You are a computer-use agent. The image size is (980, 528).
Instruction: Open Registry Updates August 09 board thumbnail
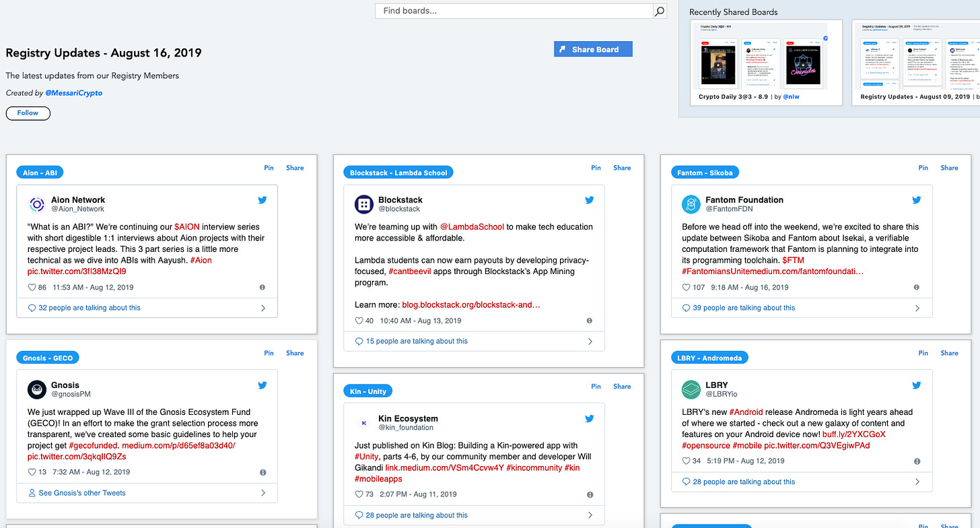915,62
